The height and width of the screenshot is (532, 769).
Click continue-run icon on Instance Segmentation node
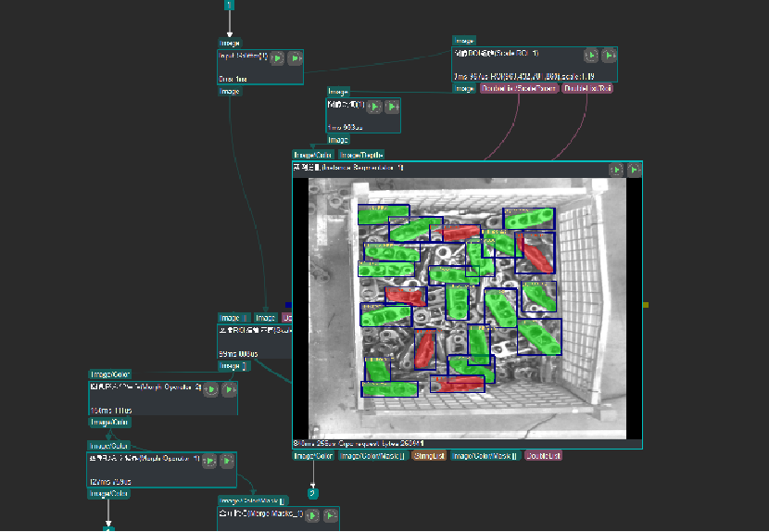point(634,170)
